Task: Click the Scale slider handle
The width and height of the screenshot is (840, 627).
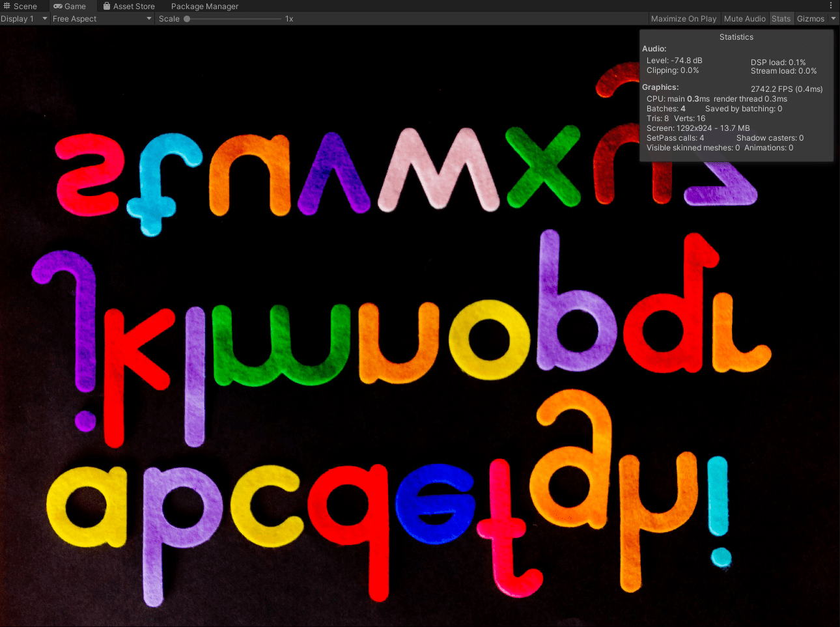Action: coord(187,18)
